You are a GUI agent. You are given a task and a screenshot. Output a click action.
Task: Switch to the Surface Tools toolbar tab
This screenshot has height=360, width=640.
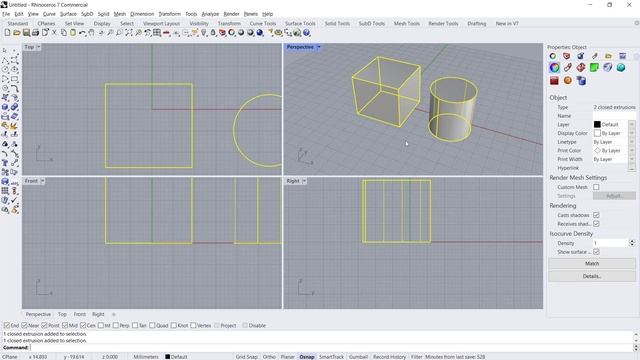click(300, 24)
